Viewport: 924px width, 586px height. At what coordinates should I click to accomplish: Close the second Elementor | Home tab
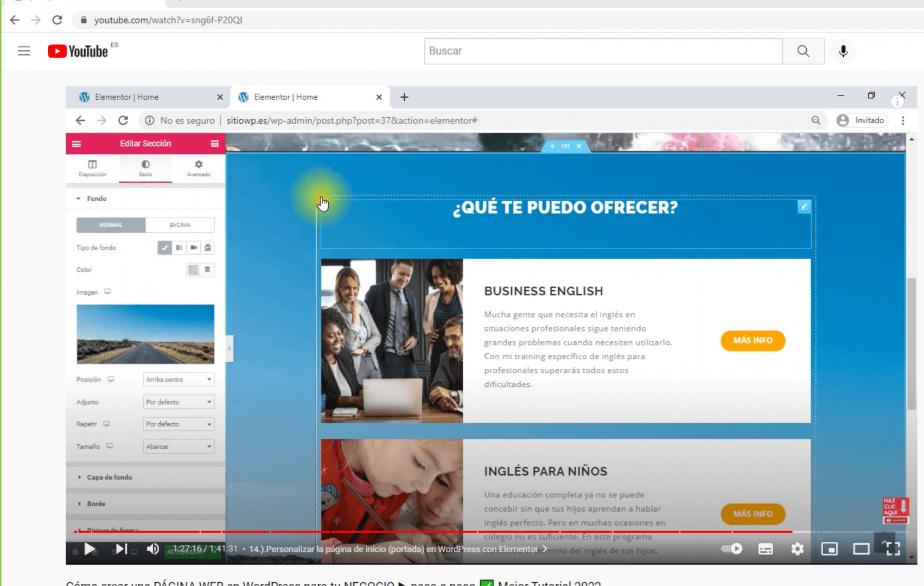pos(379,97)
